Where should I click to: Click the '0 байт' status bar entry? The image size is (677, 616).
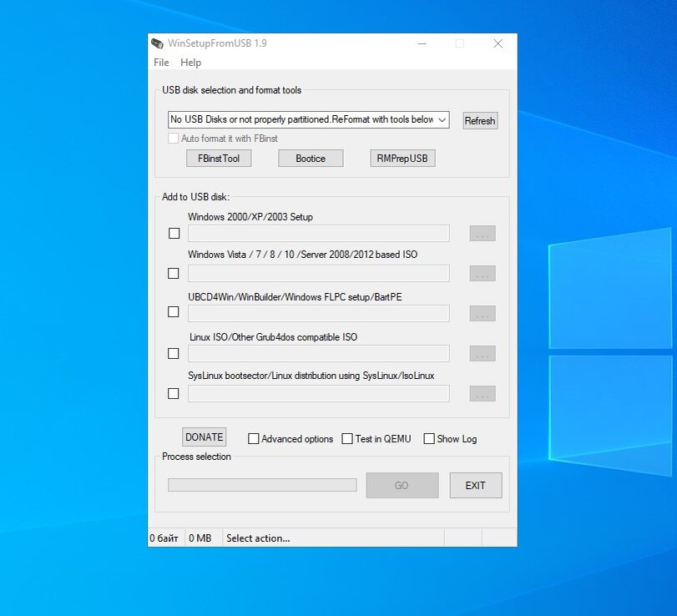[164, 538]
